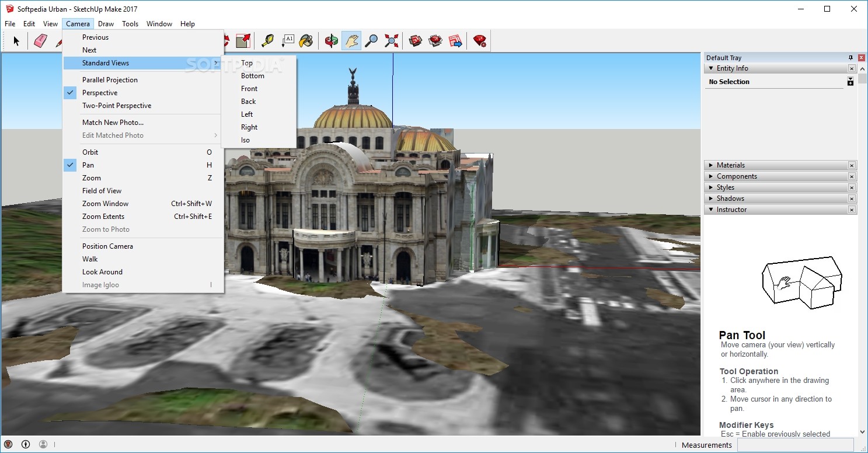This screenshot has height=453, width=868.
Task: Open the Standard Views submenu
Action: coord(143,63)
